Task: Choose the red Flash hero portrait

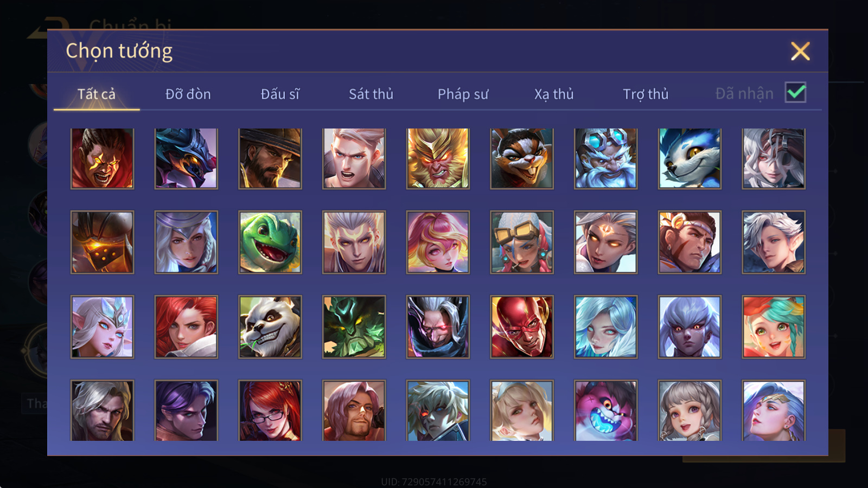Action: pos(522,327)
